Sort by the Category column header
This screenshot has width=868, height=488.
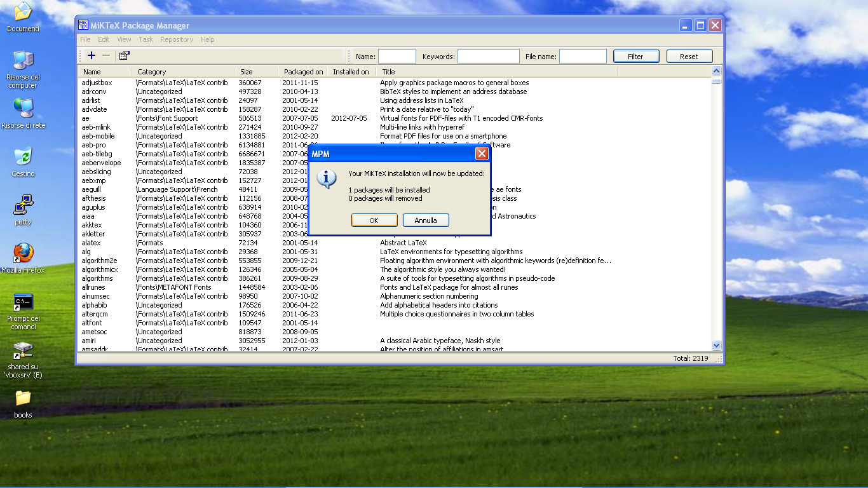pyautogui.click(x=183, y=72)
